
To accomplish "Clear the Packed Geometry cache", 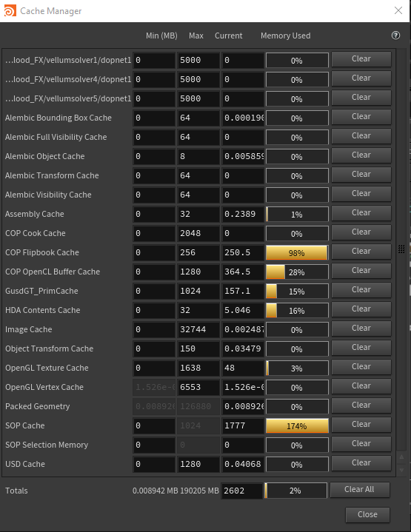I will pyautogui.click(x=361, y=405).
